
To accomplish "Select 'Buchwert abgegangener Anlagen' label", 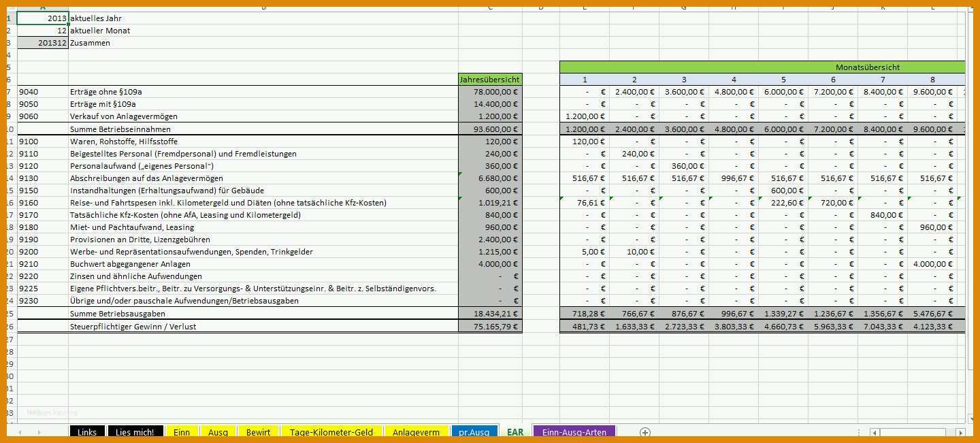I will (x=130, y=264).
